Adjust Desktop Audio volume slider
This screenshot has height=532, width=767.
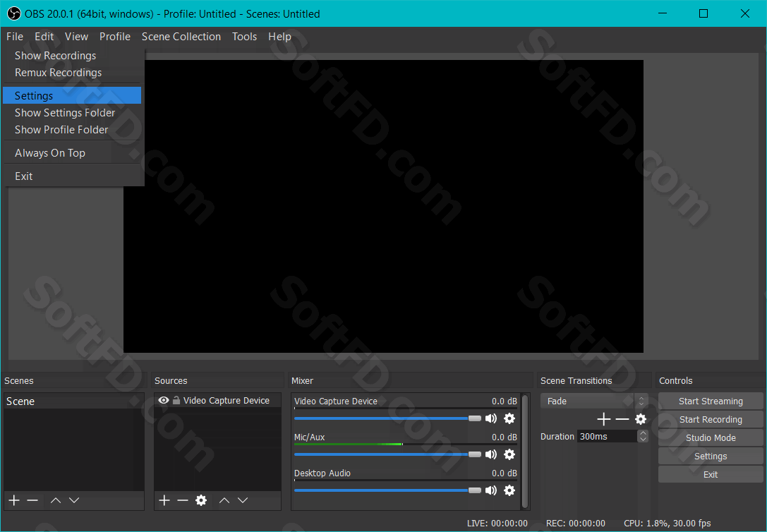pos(387,490)
